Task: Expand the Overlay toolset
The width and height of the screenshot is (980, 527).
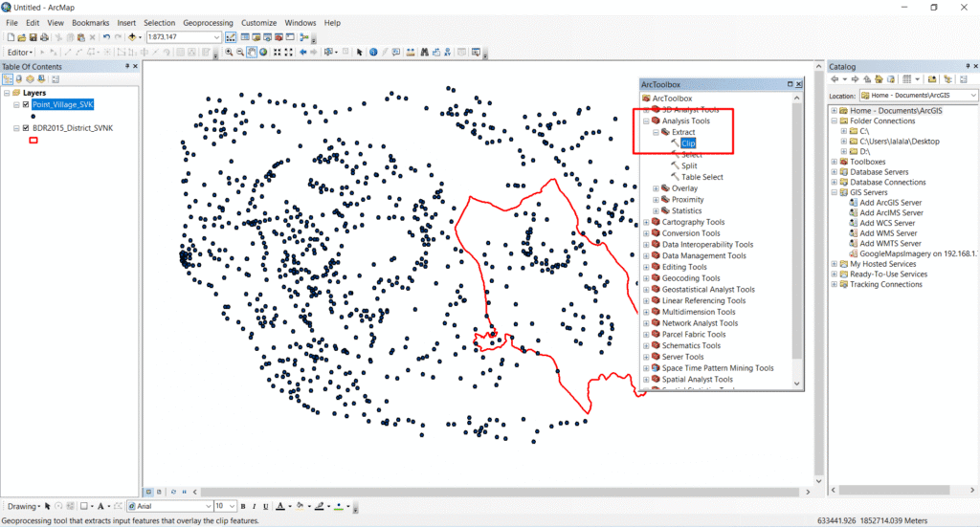Action: click(x=656, y=188)
